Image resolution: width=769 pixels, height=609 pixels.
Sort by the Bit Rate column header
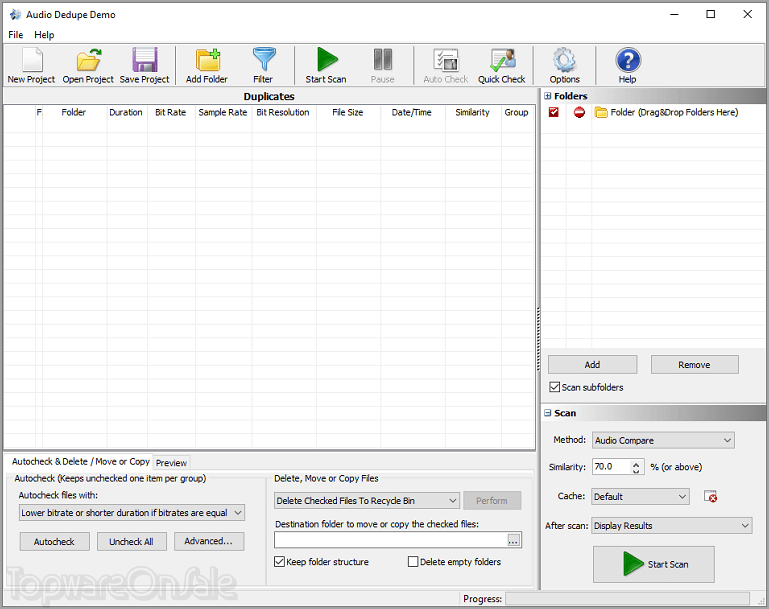click(171, 112)
